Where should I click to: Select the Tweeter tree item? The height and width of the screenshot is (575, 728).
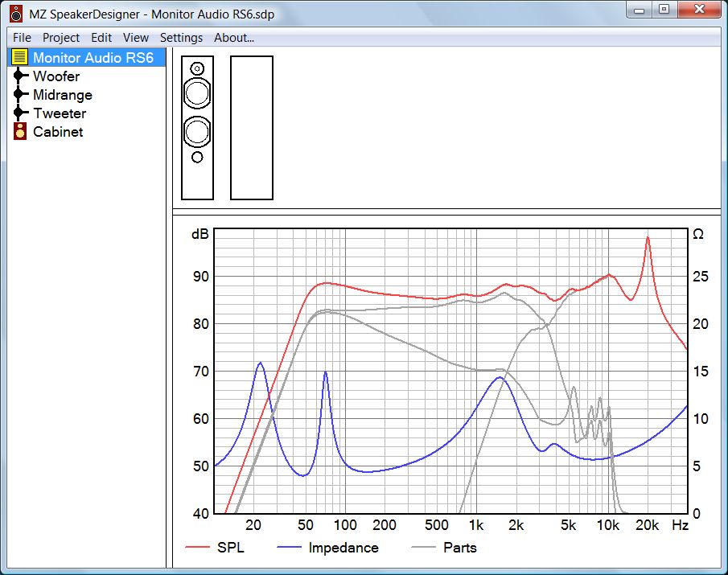[60, 113]
